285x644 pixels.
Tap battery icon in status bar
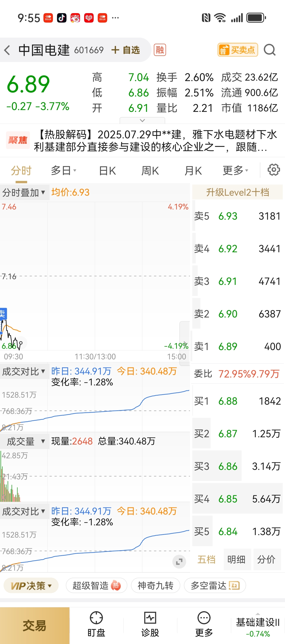(256, 18)
